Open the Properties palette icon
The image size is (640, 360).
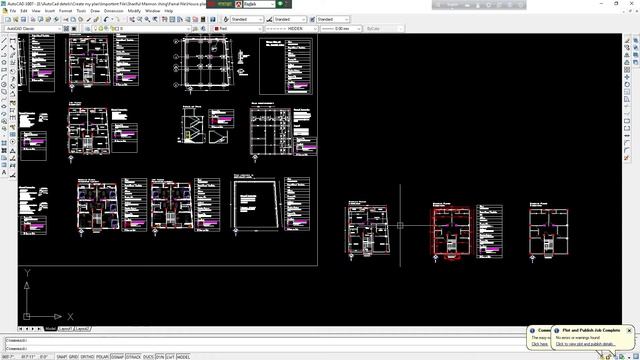pos(165,19)
